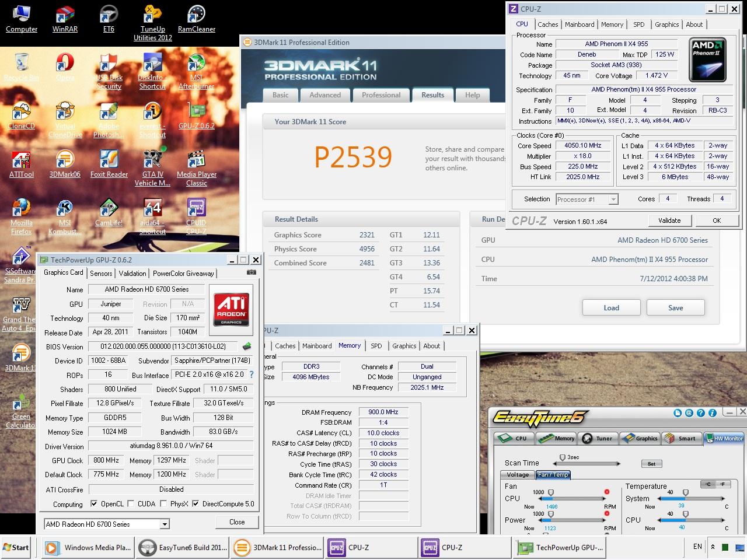Open the GPU-Z 0.6.2 desktop icon
The height and width of the screenshot is (560, 747).
(x=196, y=116)
